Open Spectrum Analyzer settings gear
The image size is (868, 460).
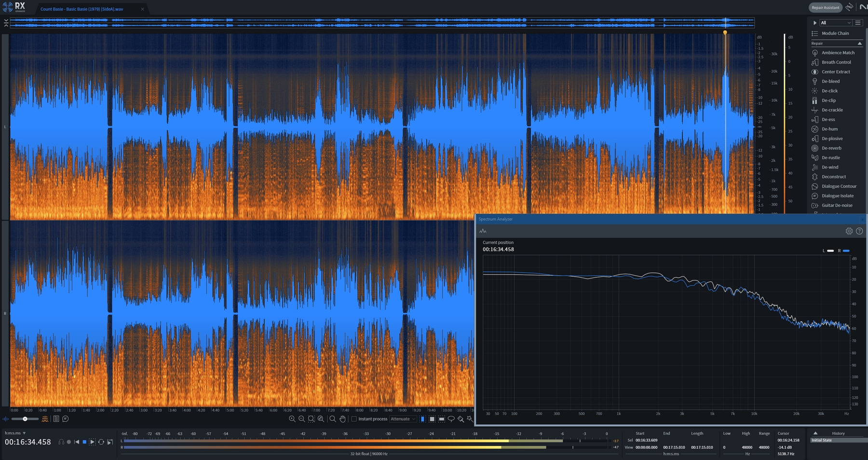(x=849, y=231)
